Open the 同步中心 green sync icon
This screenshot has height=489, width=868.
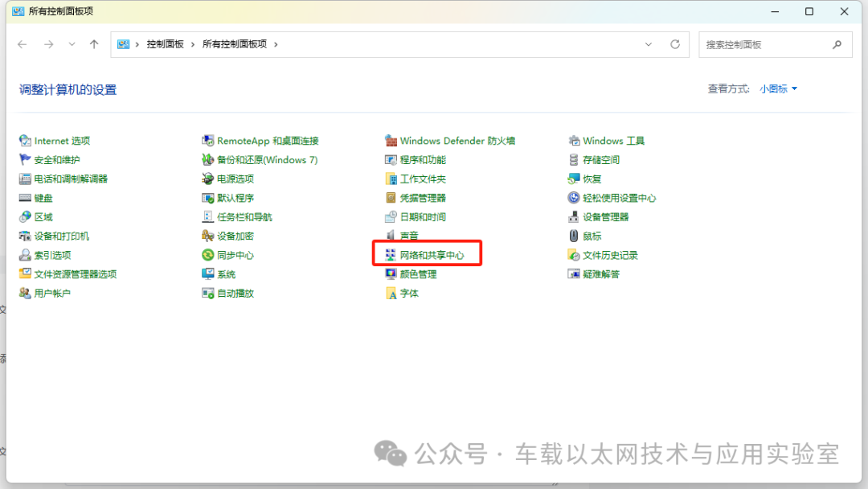(x=207, y=255)
